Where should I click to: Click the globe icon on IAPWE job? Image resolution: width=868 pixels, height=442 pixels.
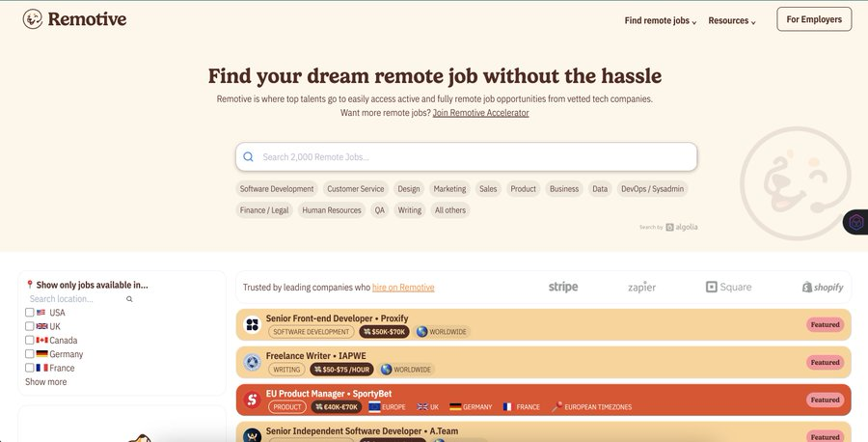pos(386,370)
